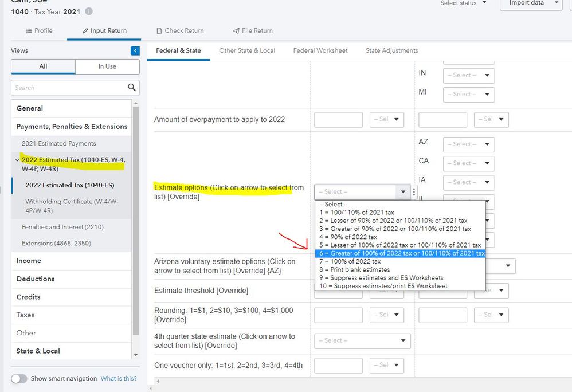Expand the Select status dropdown
This screenshot has width=572, height=392.
coord(463,3)
